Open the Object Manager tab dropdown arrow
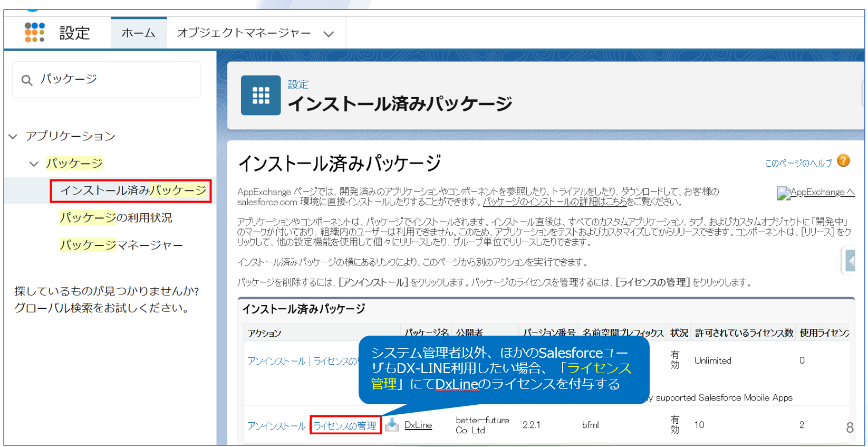The image size is (868, 447). click(x=329, y=34)
